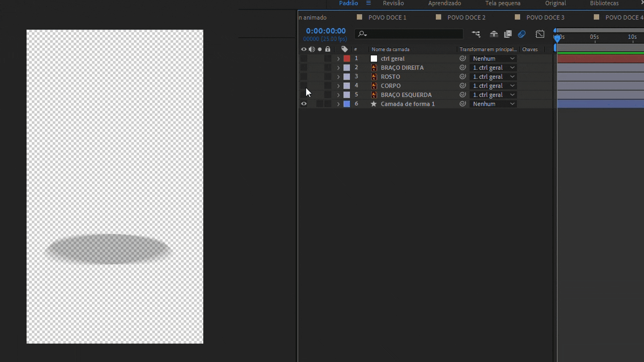Switch to the POVO DOCE 2 tab
Image resolution: width=644 pixels, height=362 pixels.
point(466,17)
